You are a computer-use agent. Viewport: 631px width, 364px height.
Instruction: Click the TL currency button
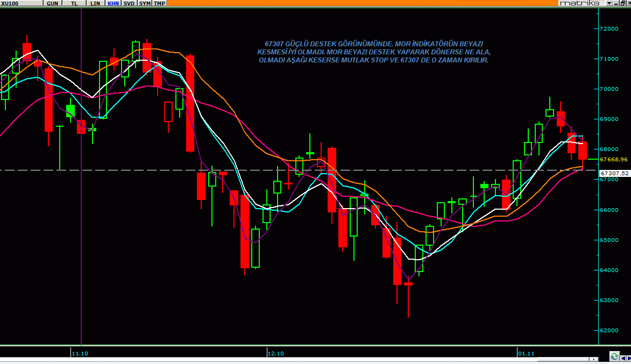[74, 3]
